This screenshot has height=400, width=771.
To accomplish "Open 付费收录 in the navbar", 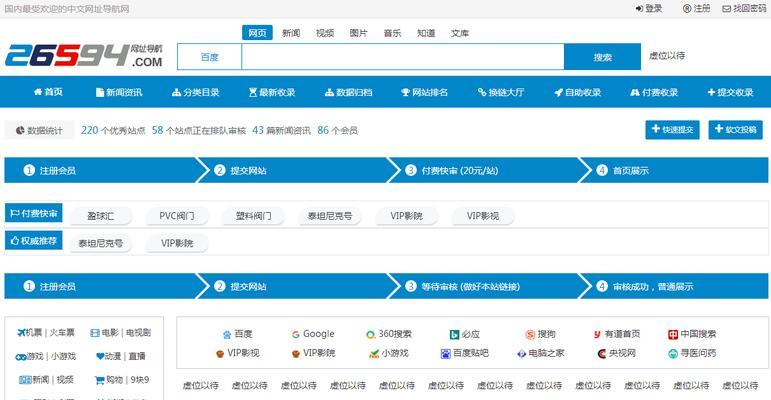I will pos(654,92).
